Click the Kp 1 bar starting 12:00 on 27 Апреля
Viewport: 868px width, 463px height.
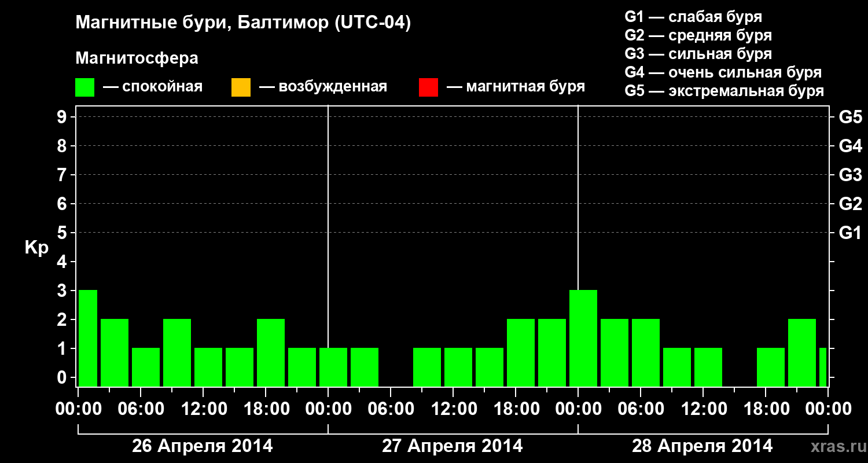(x=458, y=367)
